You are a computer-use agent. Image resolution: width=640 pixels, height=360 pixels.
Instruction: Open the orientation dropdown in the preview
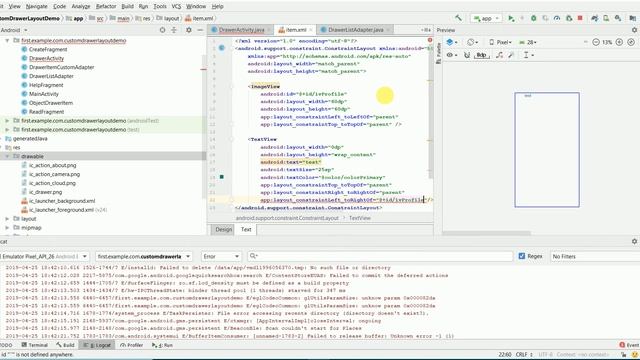pos(473,42)
